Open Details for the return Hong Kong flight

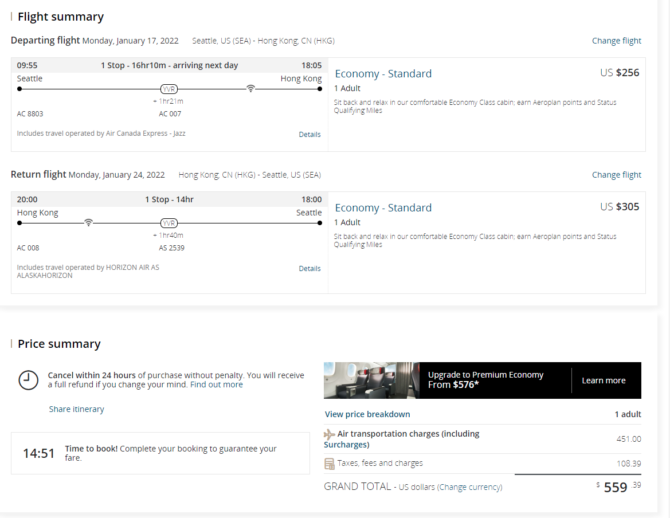tap(309, 268)
